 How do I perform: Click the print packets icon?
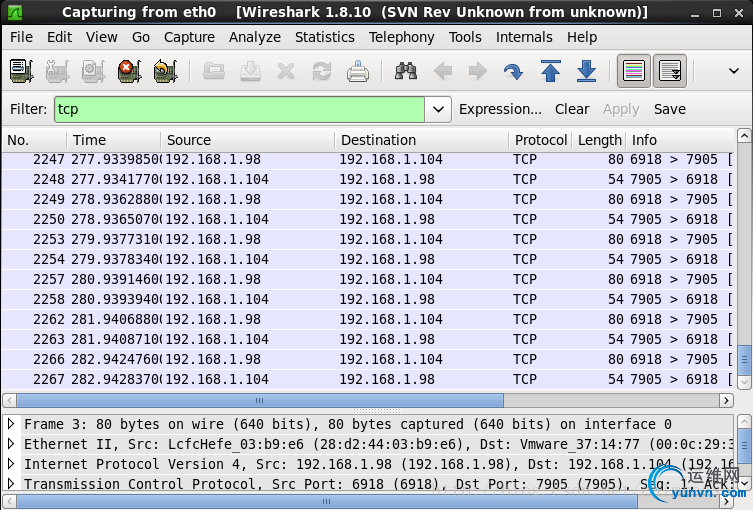(x=358, y=71)
